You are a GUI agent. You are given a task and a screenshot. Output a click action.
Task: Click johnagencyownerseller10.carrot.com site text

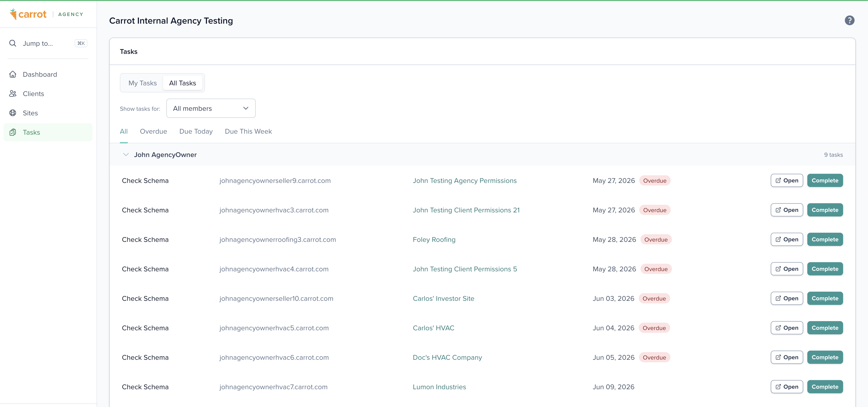(276, 299)
